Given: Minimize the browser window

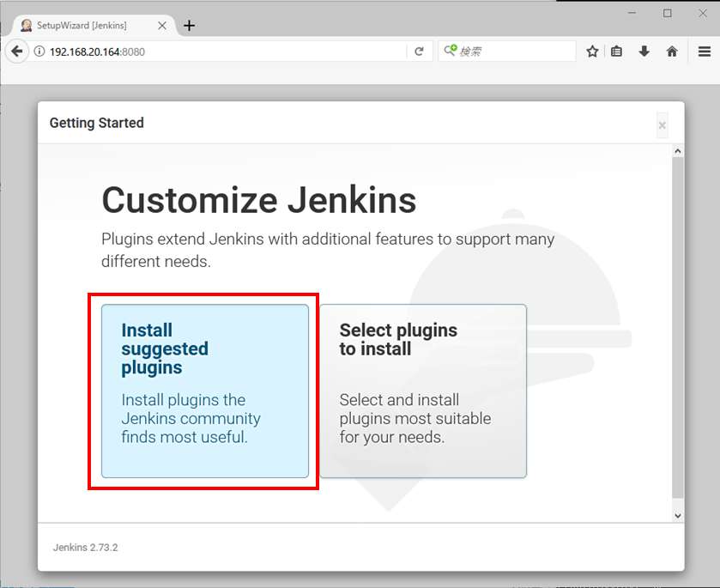Looking at the screenshot, I should tap(632, 13).
